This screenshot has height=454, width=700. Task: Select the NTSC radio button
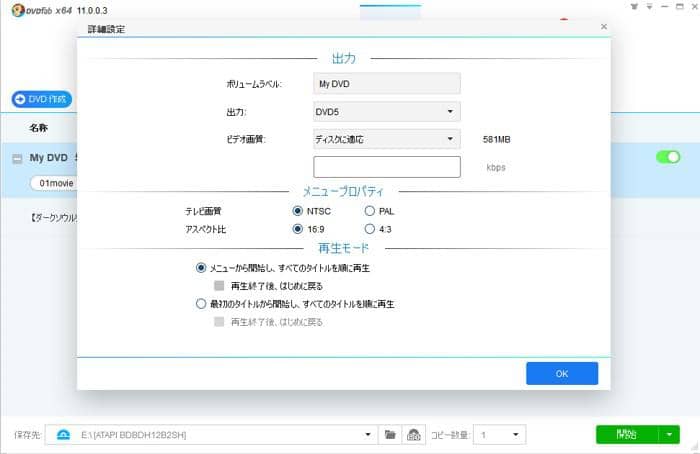[298, 211]
